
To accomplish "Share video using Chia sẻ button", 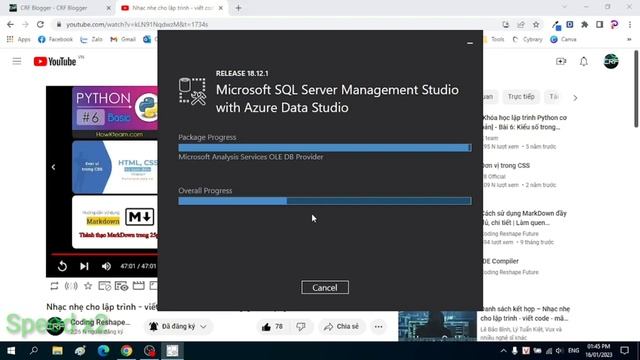I will pos(341,327).
